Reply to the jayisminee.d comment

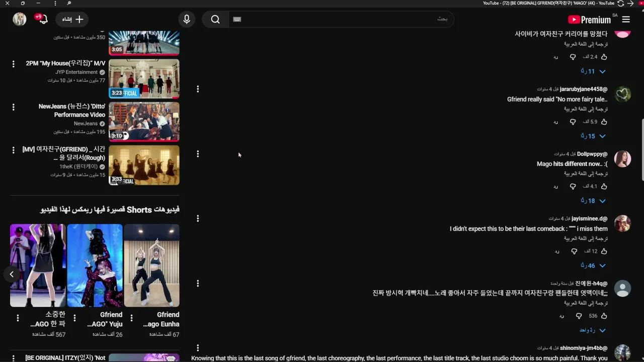tap(557, 251)
